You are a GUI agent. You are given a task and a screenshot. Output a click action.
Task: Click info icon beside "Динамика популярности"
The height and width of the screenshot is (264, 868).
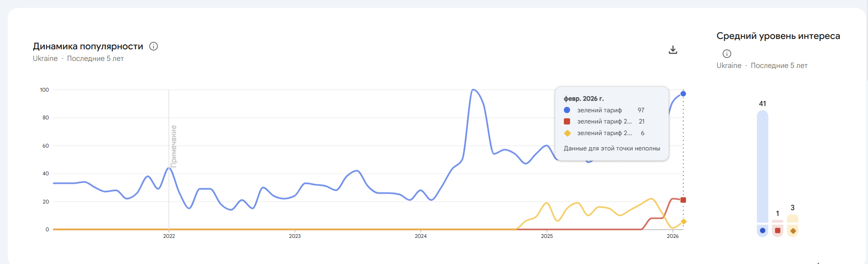154,46
